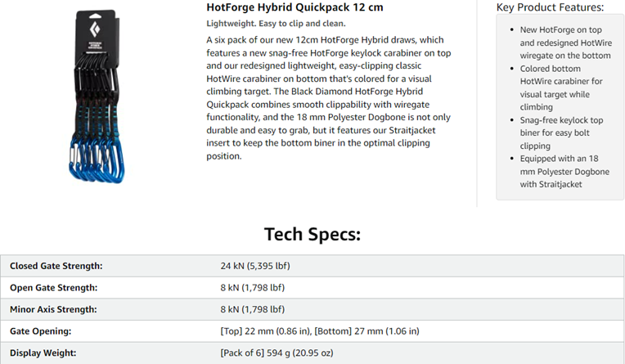Image resolution: width=625 pixels, height=364 pixels.
Task: Click the Tech Specs heading
Action: (x=312, y=235)
